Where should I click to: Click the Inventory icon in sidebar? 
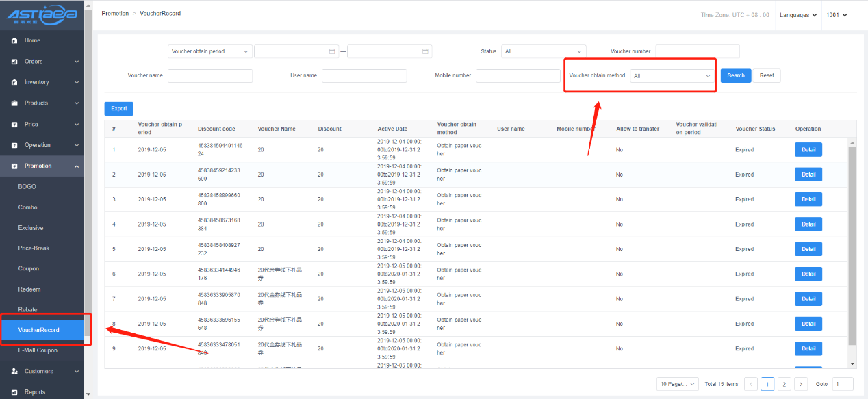point(14,82)
